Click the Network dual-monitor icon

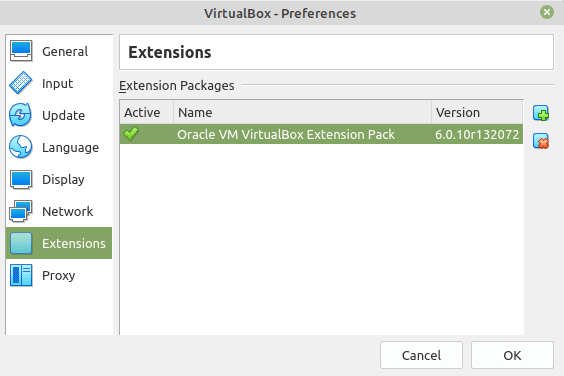click(21, 211)
